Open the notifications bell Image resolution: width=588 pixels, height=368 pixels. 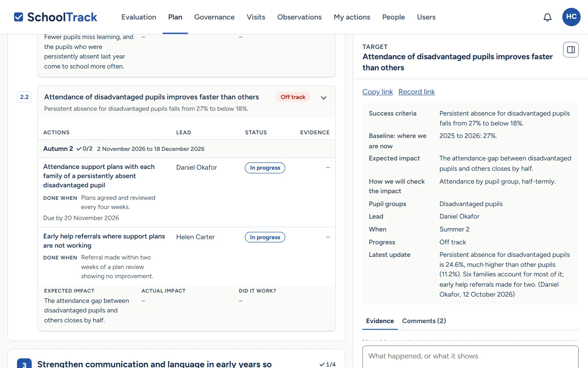(x=548, y=17)
